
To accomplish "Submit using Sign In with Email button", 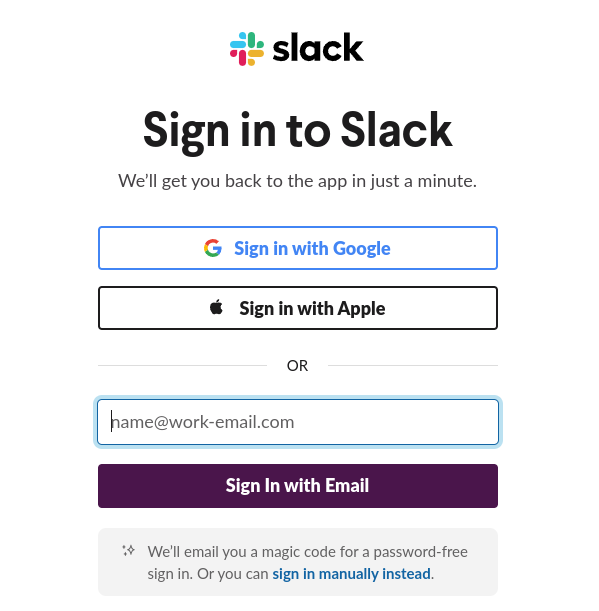I will point(298,486).
